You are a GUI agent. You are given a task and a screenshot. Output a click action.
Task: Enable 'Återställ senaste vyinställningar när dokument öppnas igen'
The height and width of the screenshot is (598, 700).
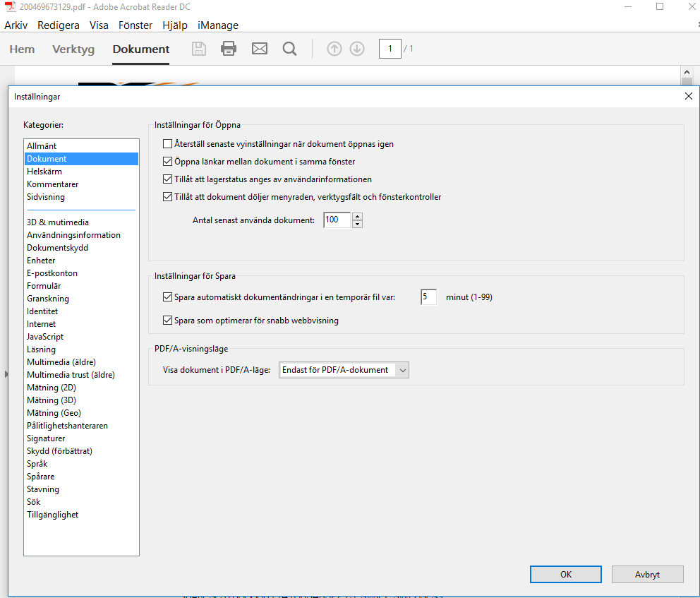click(167, 143)
